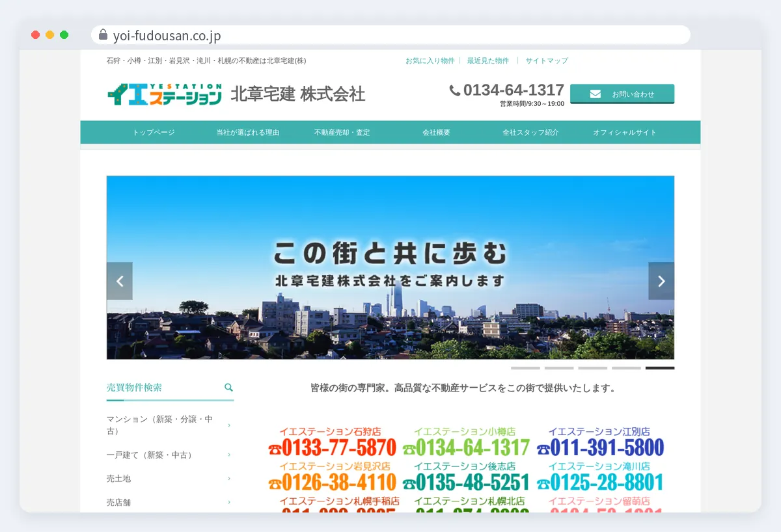Click the 北章宅建 株式会社 company name
The image size is (781, 532).
click(298, 94)
